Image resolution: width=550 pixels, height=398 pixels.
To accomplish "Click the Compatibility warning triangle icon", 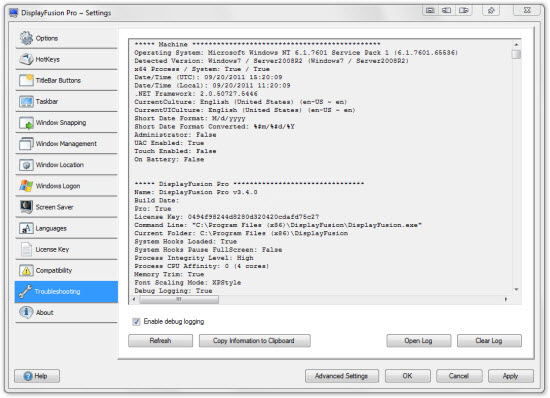I will [x=26, y=270].
